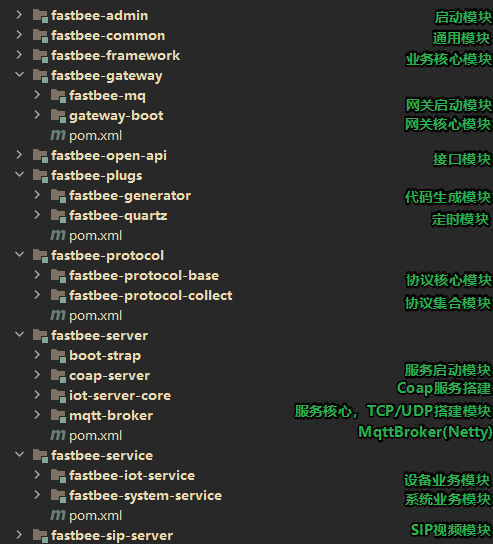
Task: Select the fastbee-generator label
Action: pos(130,196)
